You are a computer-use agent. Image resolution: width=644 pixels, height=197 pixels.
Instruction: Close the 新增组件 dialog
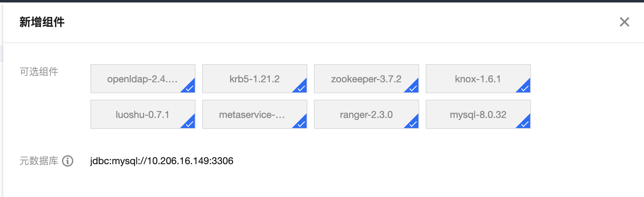point(624,22)
